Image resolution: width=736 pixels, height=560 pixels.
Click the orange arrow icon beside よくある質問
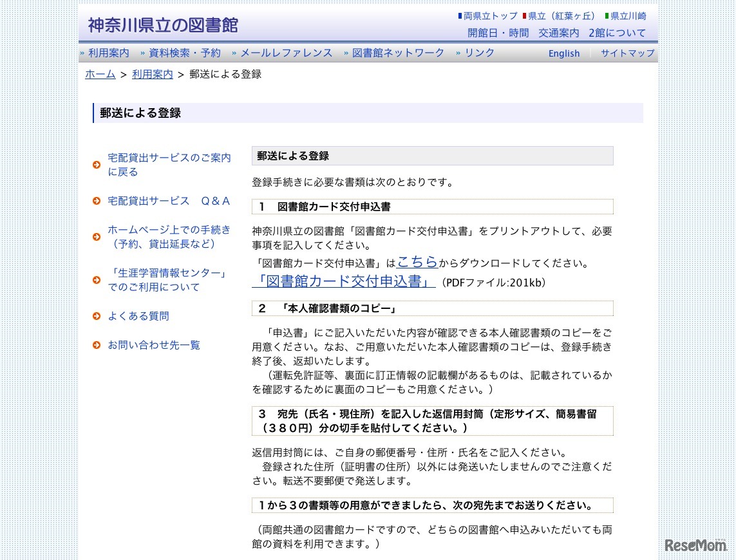pos(97,316)
